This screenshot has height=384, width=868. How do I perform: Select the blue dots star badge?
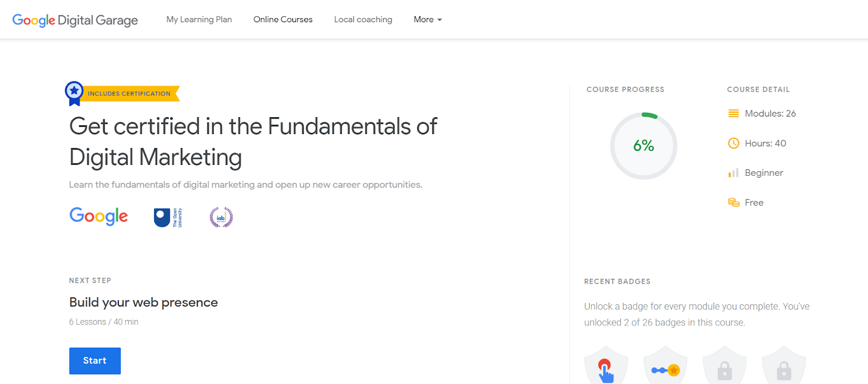click(x=665, y=365)
